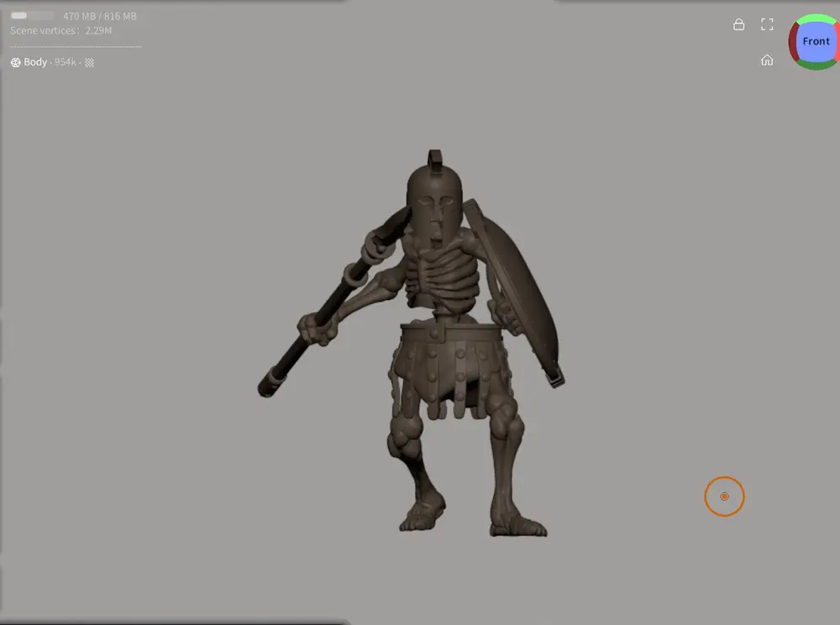Click the memory usage bar
Screen dimensions: 840x625
point(32,15)
